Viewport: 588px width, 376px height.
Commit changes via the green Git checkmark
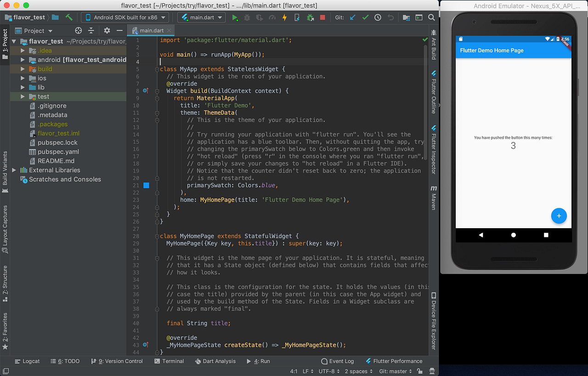pyautogui.click(x=365, y=17)
